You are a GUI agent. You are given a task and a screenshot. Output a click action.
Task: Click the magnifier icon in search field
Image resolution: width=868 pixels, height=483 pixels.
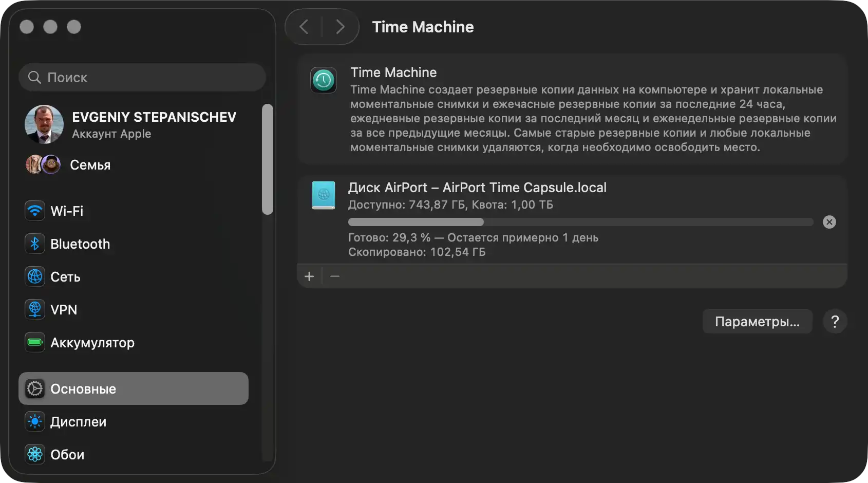pos(34,77)
